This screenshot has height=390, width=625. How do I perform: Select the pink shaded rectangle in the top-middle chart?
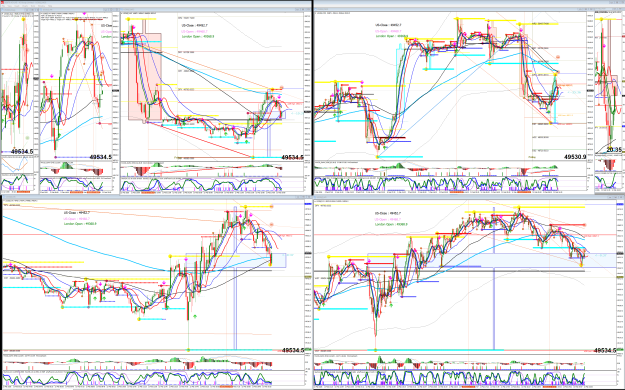(145, 76)
